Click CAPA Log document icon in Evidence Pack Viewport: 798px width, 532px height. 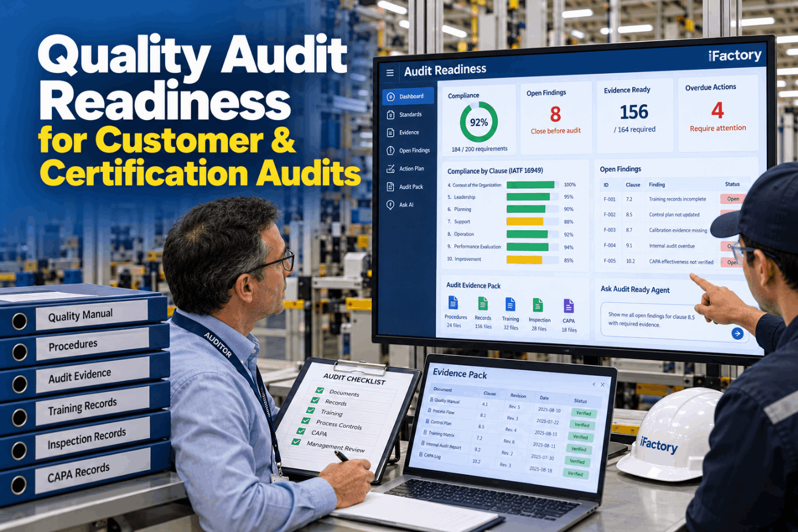click(x=421, y=454)
